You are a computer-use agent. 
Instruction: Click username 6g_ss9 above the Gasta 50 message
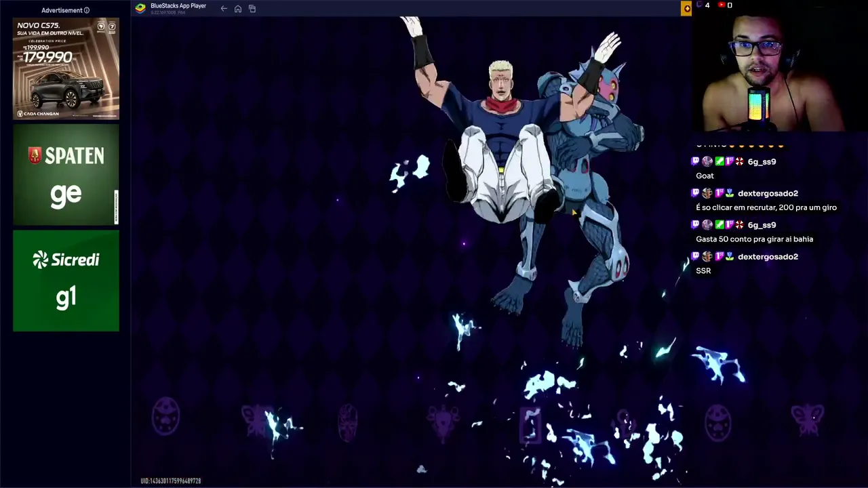(762, 225)
